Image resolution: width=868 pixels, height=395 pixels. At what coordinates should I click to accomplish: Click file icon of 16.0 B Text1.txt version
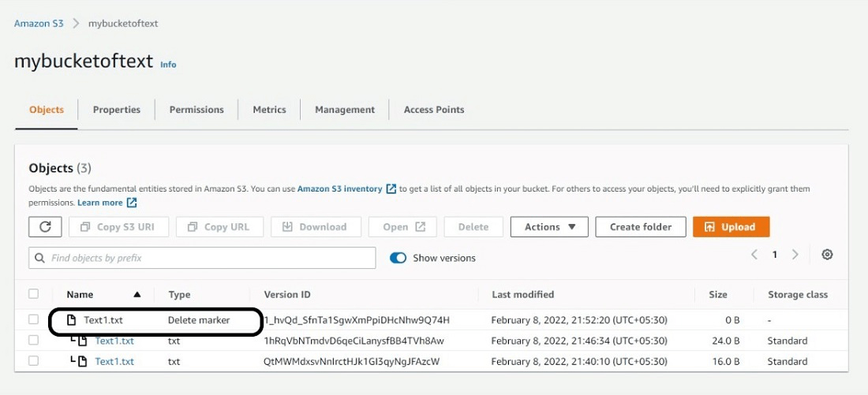point(82,362)
